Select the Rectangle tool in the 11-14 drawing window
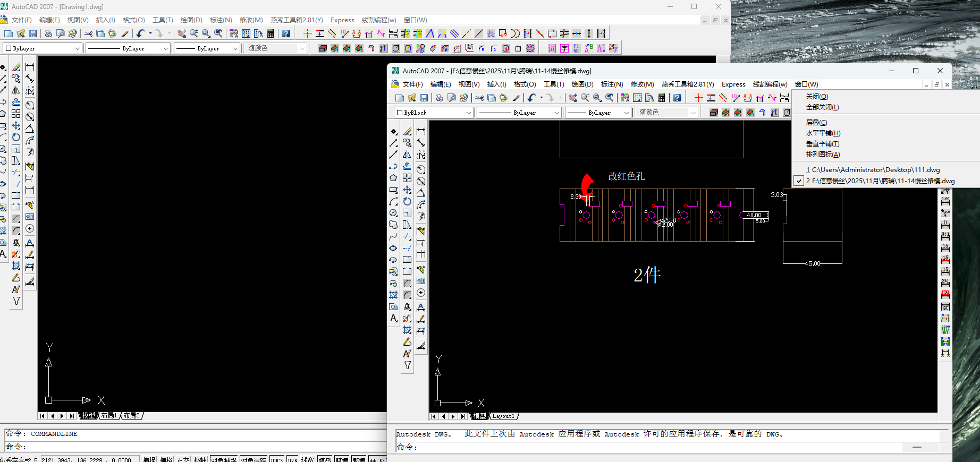The image size is (980, 462). 393,190
